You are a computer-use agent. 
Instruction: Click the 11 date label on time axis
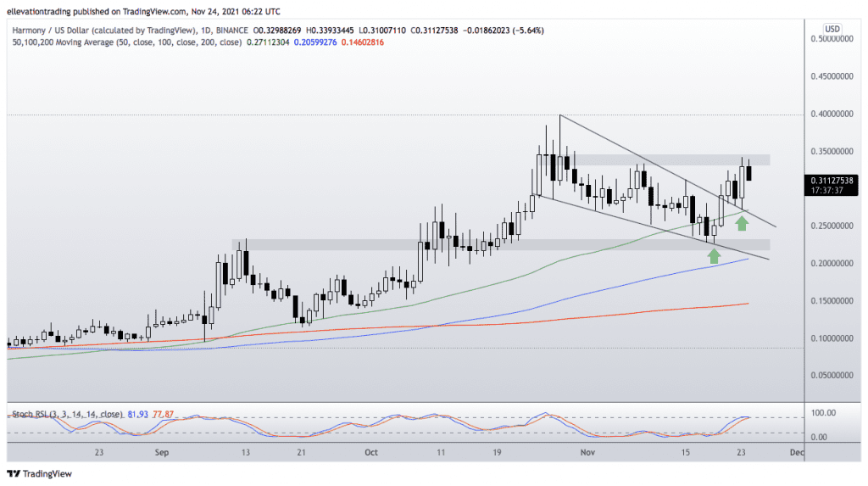441,452
